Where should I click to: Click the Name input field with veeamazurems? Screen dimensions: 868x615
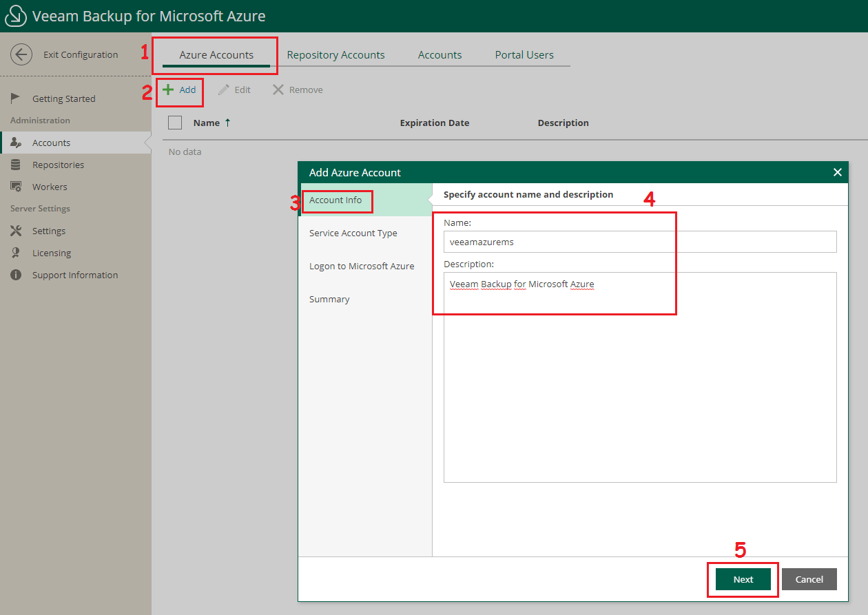point(640,242)
